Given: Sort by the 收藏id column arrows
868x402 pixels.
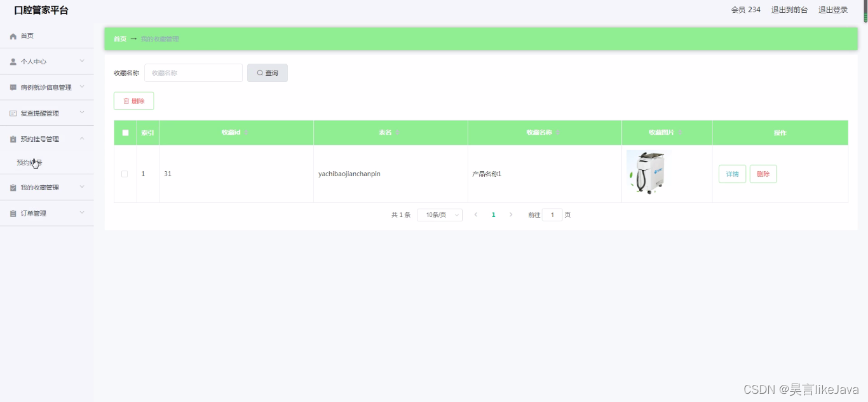Looking at the screenshot, I should click(x=246, y=132).
